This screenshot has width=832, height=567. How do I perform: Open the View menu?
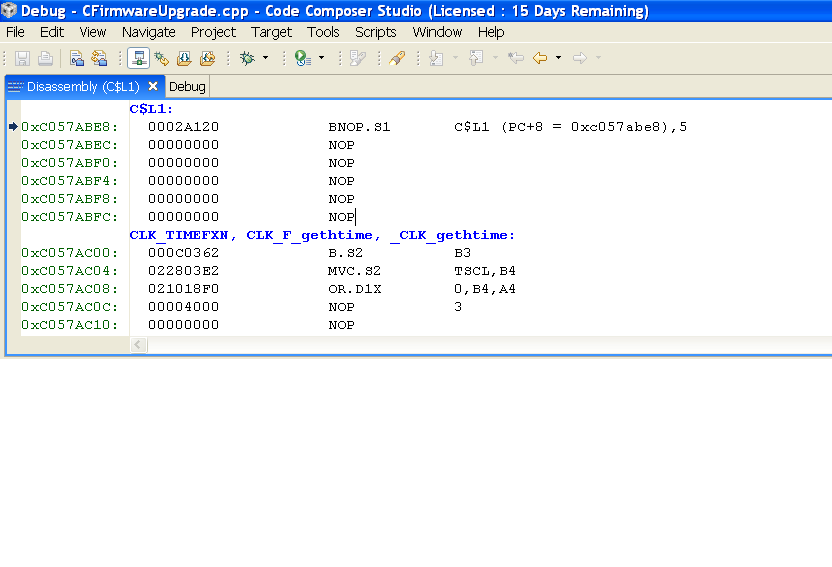[x=93, y=32]
